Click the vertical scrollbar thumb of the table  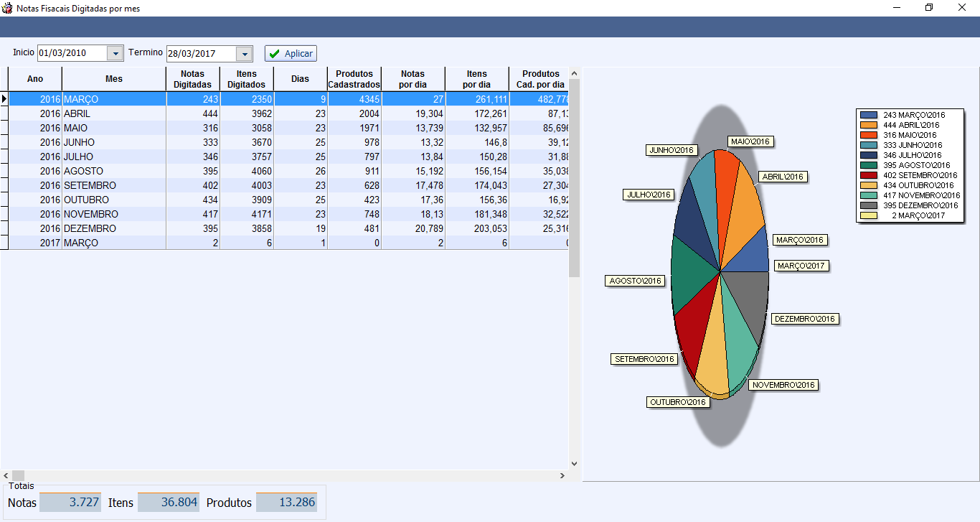[x=574, y=177]
